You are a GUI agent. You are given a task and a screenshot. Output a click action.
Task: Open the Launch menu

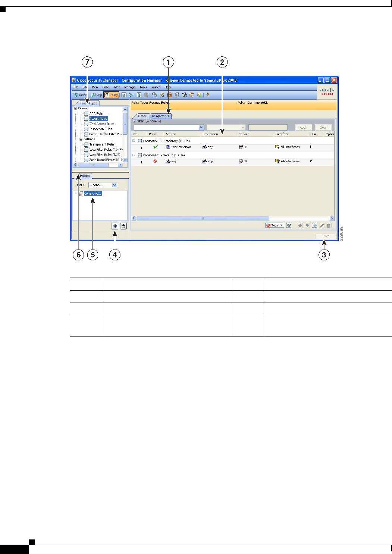click(156, 87)
